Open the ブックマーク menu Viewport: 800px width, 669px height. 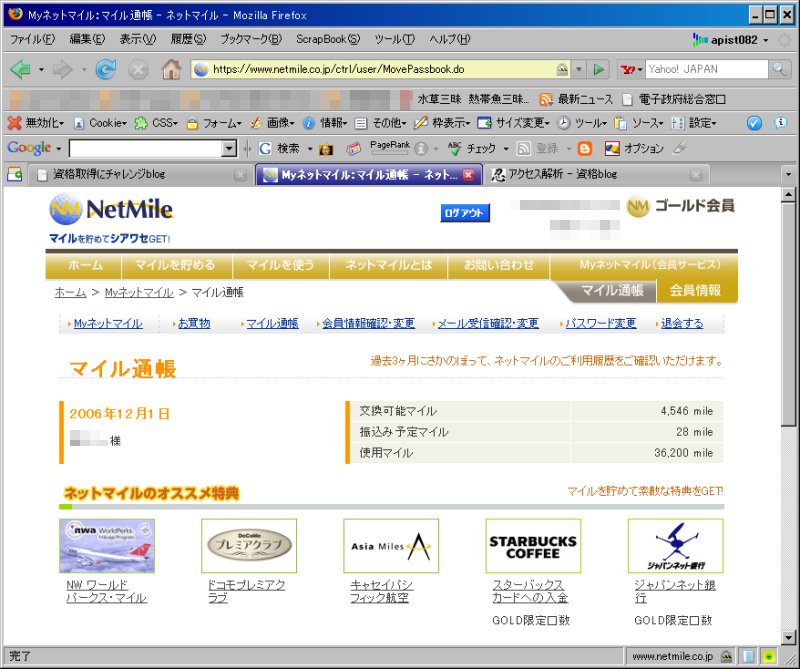[x=251, y=39]
